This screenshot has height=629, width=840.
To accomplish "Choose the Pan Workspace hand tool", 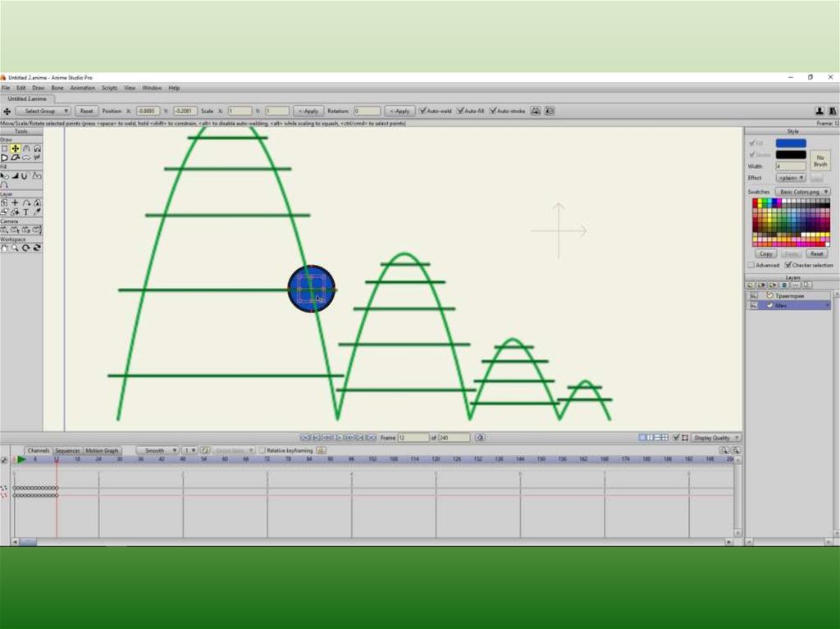I will 5,248.
